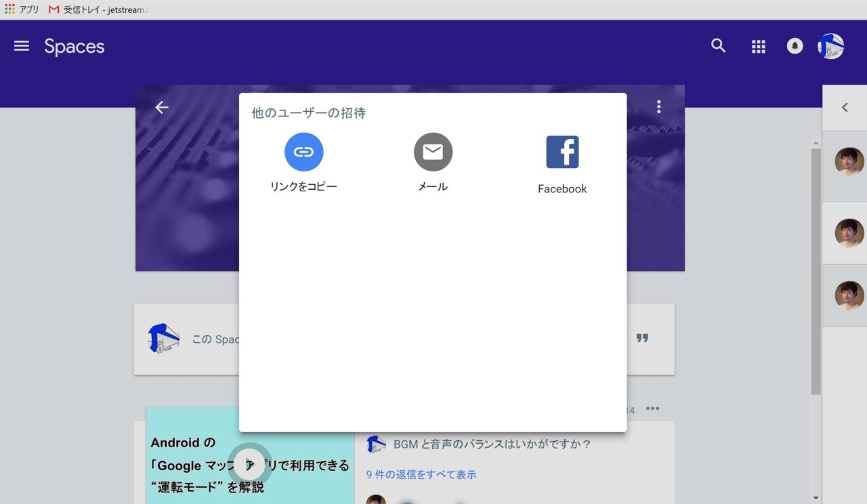Image resolution: width=867 pixels, height=504 pixels.
Task: Open the space's three-dot options menu
Action: pos(658,107)
